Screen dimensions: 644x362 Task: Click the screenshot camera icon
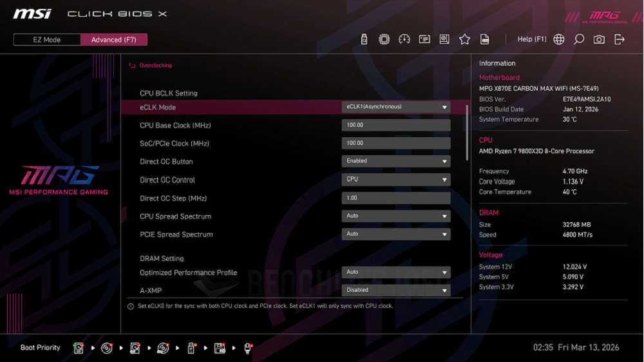(599, 39)
